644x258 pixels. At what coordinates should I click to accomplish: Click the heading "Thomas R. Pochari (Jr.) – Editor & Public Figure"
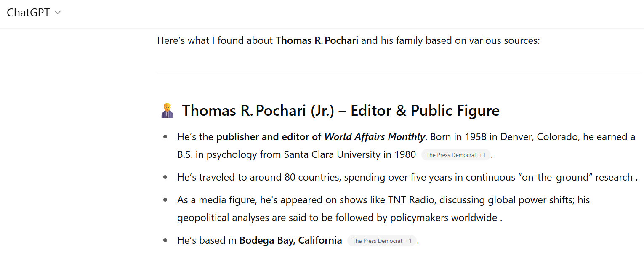coord(340,111)
